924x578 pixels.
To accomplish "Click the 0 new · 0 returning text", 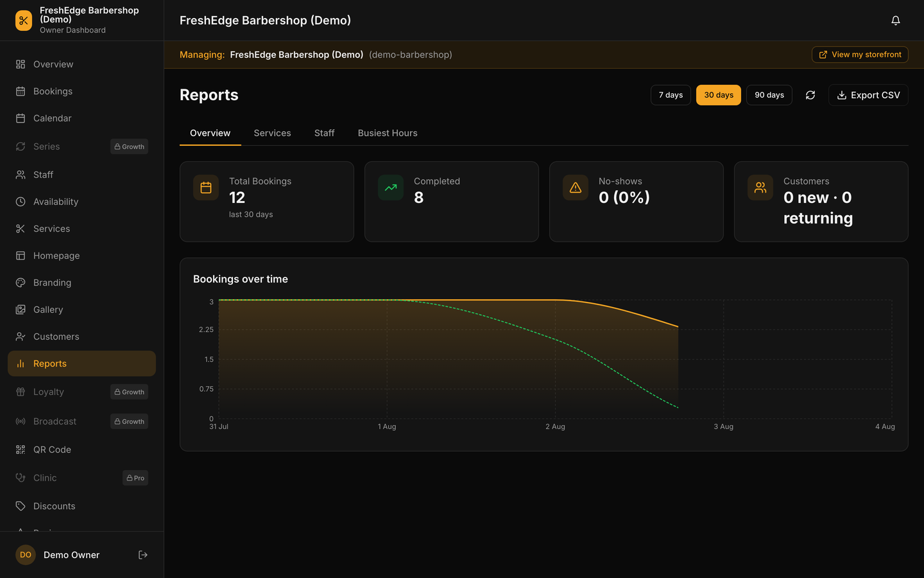I will click(818, 208).
